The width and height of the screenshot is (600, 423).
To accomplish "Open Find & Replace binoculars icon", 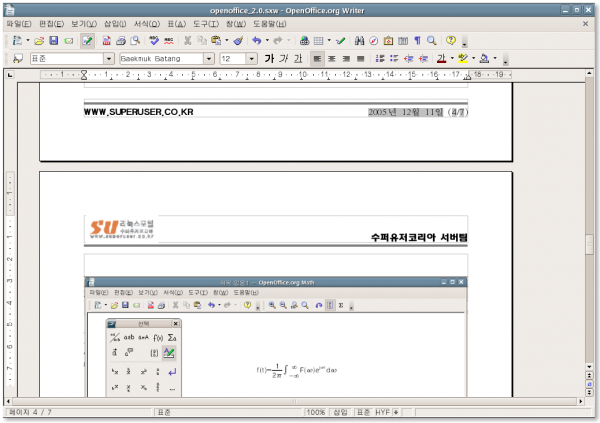I will click(359, 41).
